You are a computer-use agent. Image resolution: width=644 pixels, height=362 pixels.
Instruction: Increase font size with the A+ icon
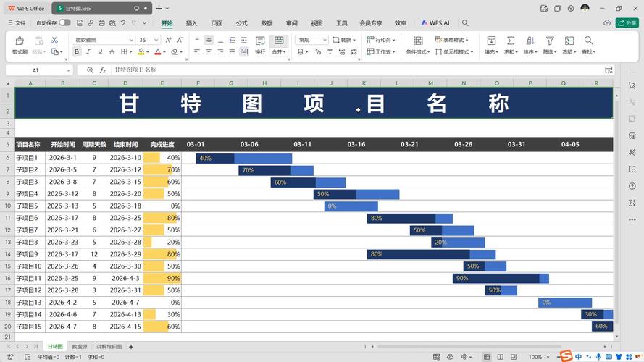pyautogui.click(x=168, y=40)
